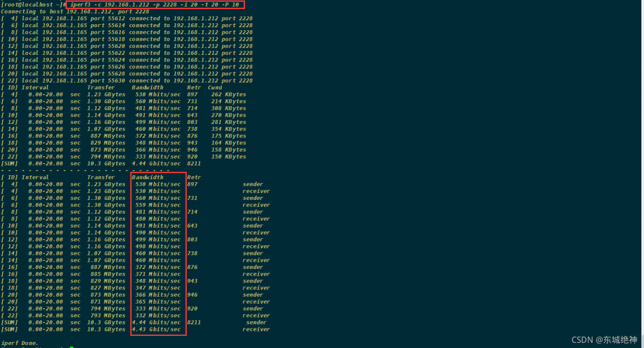Click the '214 KBytes' Cwnd value

(x=229, y=101)
